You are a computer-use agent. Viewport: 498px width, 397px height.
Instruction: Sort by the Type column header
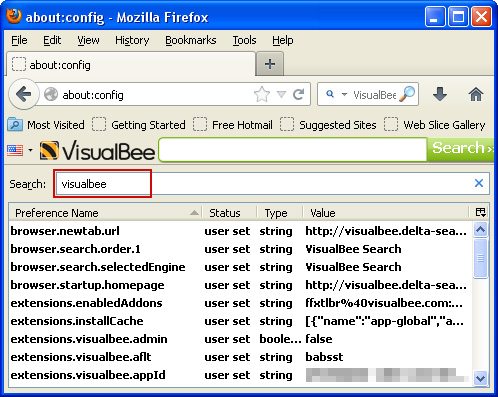[280, 213]
